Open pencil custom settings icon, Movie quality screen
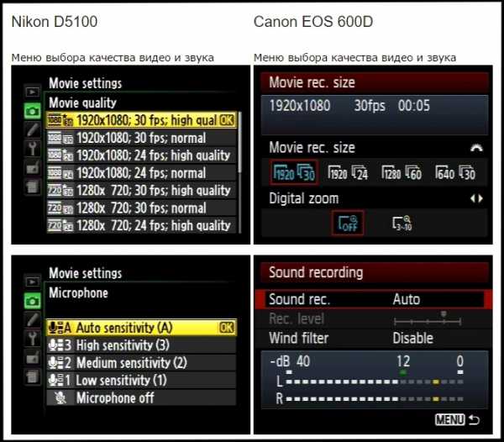The height and width of the screenshot is (442, 504). click(33, 130)
